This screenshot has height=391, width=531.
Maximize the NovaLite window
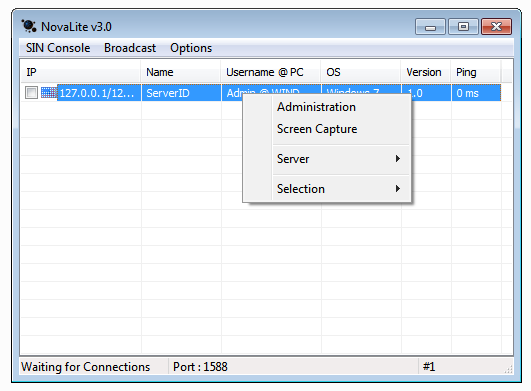point(463,27)
